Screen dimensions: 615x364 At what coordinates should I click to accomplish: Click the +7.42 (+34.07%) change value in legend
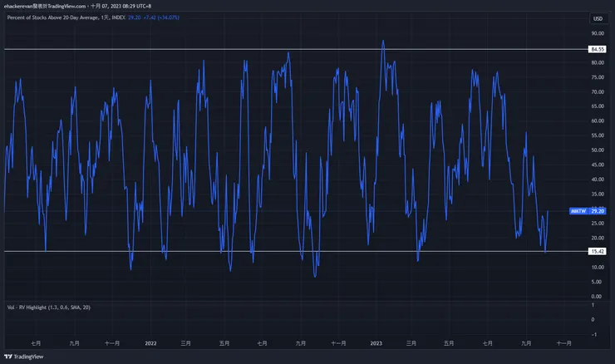coord(161,17)
